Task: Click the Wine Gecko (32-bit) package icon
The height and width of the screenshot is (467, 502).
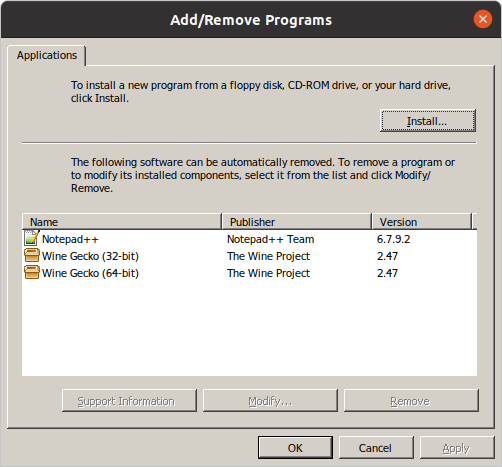Action: 32,256
